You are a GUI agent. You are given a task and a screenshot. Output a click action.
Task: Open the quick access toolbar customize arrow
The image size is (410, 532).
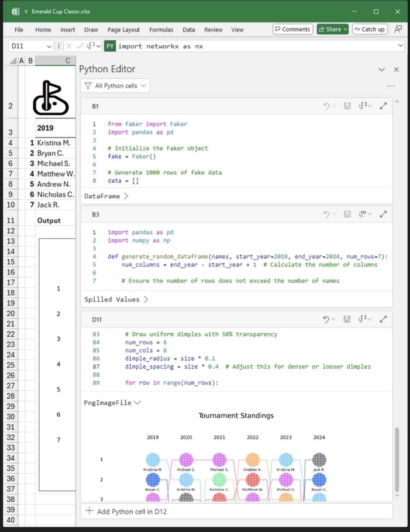(26, 12)
